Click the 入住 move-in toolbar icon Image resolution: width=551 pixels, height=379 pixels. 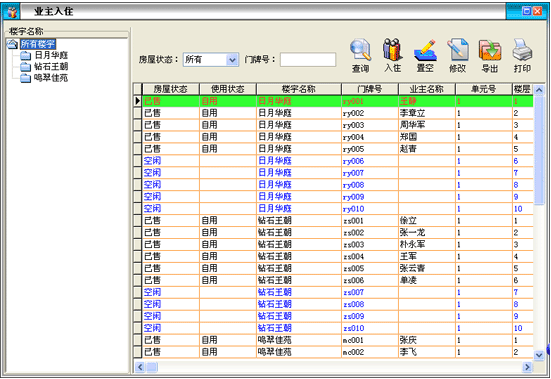392,55
